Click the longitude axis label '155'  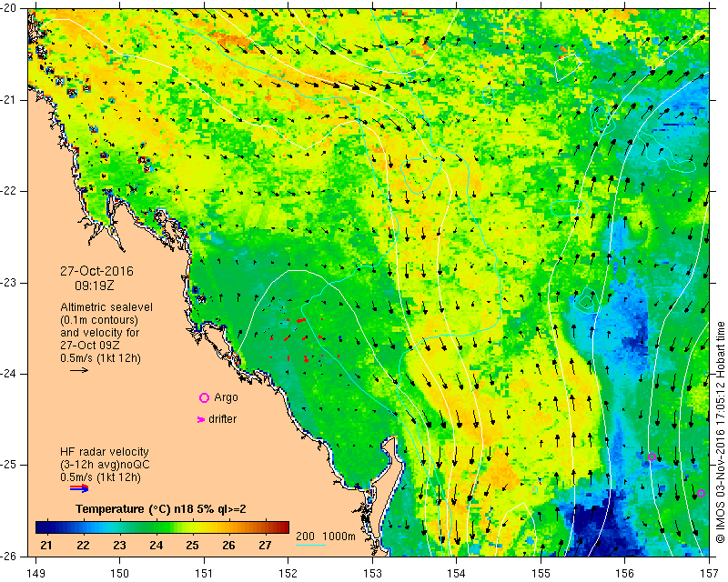pos(541,574)
